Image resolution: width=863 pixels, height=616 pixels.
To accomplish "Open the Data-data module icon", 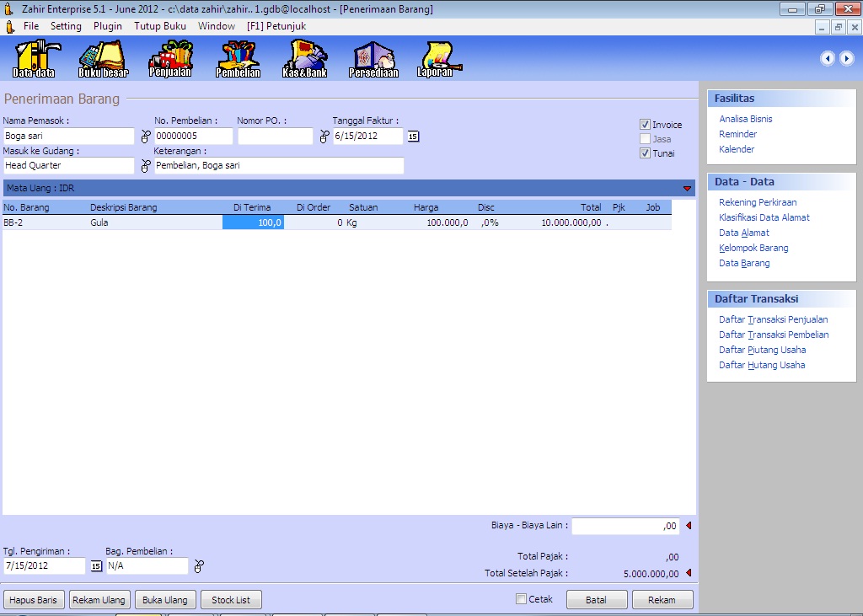I will click(34, 58).
